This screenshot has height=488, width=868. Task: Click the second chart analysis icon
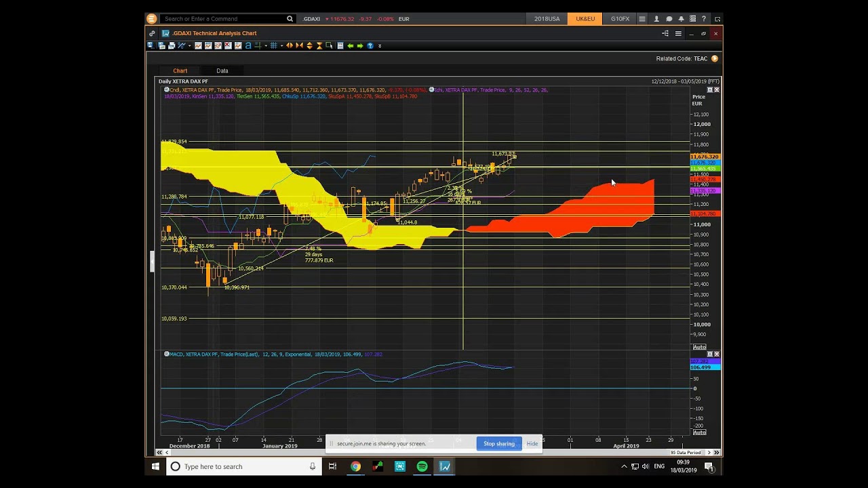tap(208, 45)
